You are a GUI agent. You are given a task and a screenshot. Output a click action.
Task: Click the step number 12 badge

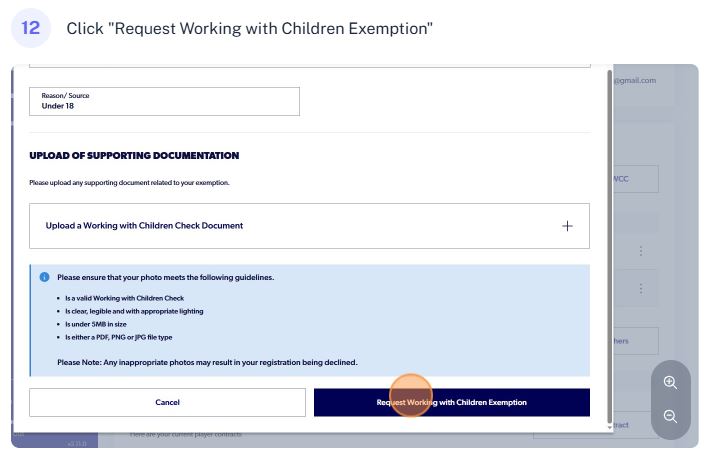pyautogui.click(x=30, y=28)
